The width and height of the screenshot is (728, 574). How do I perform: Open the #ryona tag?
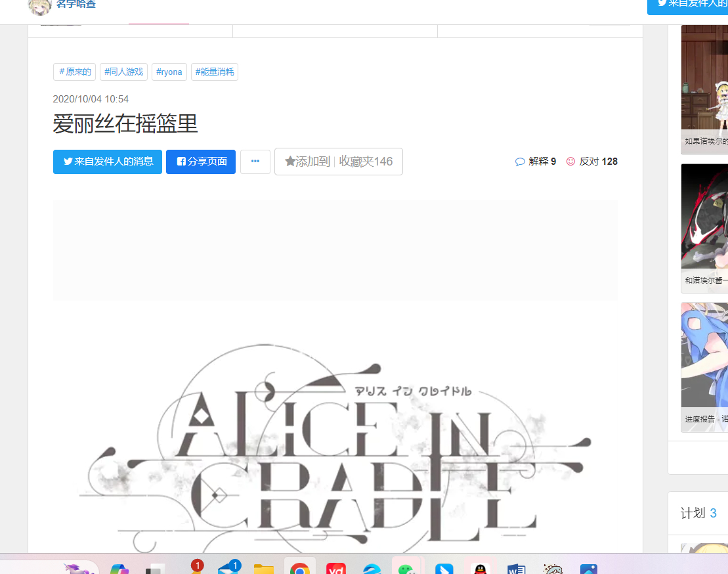pyautogui.click(x=169, y=72)
